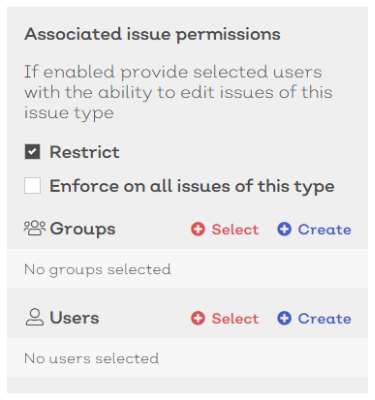
Task: Click the No groups selected placeholder row
Action: [x=187, y=269]
